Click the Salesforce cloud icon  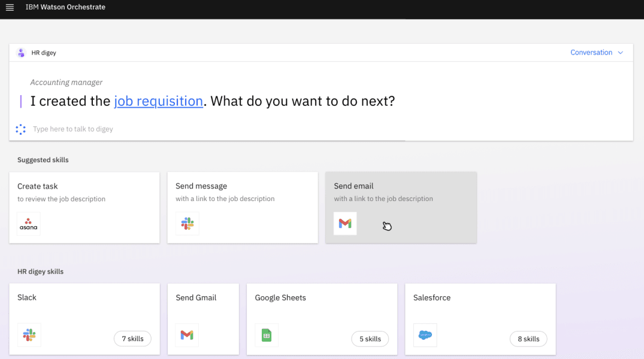click(425, 335)
